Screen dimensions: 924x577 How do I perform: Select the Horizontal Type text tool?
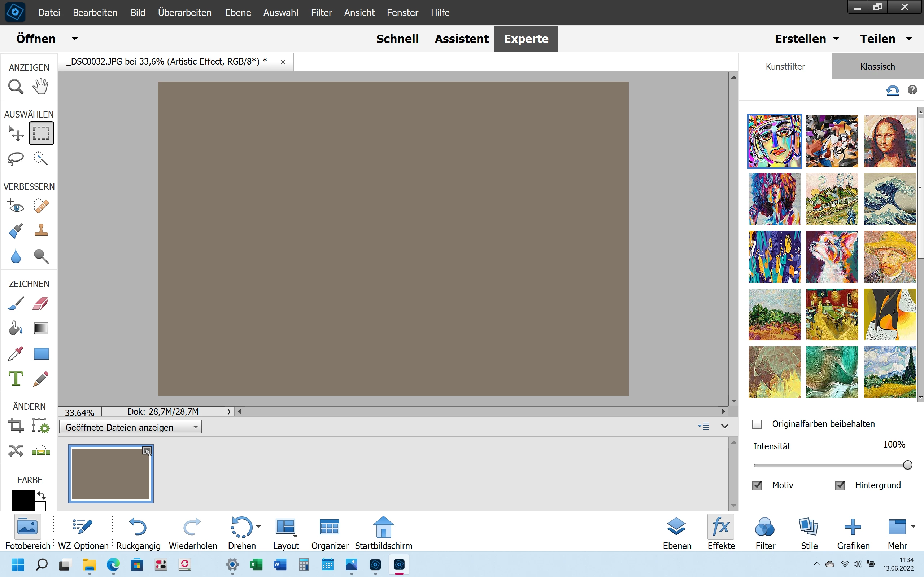click(16, 379)
